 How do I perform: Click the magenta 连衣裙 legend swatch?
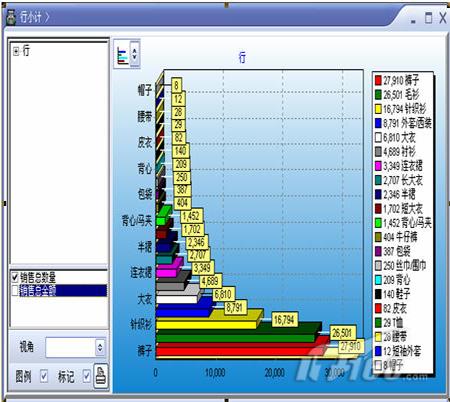pos(378,166)
